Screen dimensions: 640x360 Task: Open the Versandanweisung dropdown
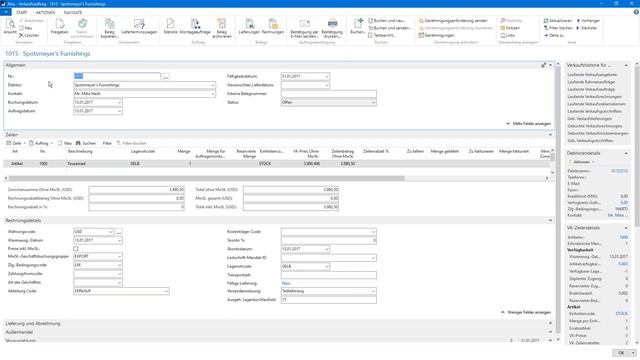coord(373,291)
